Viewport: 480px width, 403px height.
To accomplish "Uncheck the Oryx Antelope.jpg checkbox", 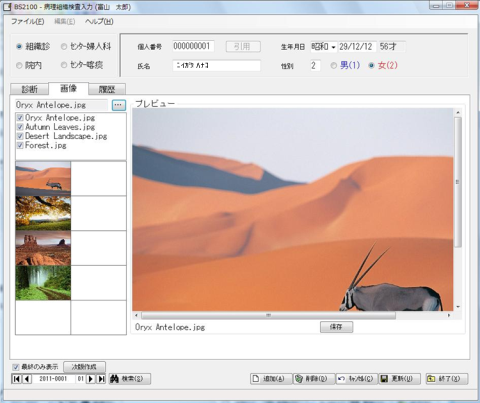I will pos(20,118).
